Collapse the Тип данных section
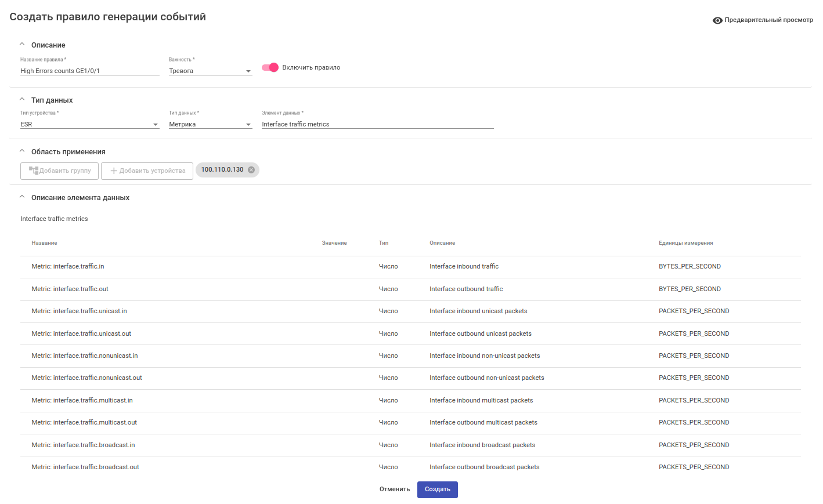 (x=22, y=100)
